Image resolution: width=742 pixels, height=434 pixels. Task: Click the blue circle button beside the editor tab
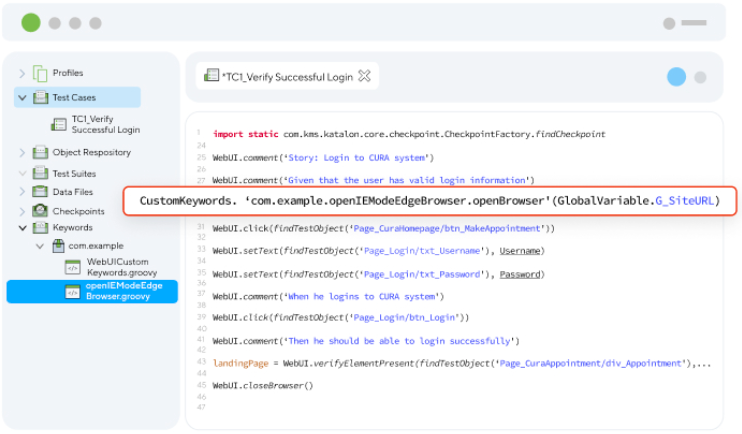point(676,77)
